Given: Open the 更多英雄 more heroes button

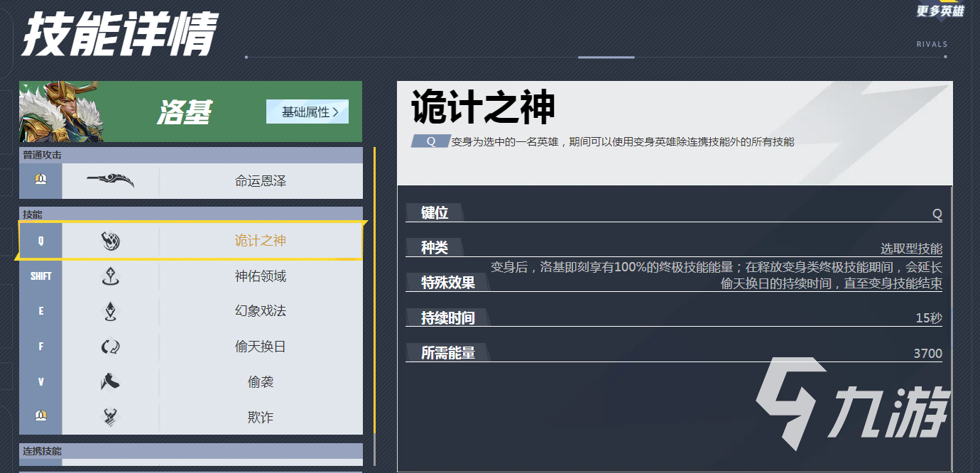Looking at the screenshot, I should click(x=940, y=11).
